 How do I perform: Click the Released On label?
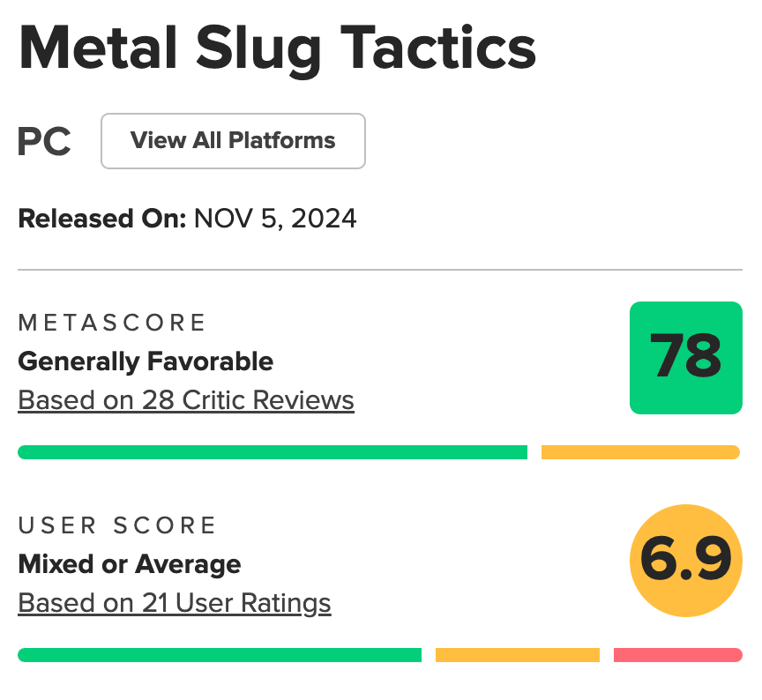point(101,219)
